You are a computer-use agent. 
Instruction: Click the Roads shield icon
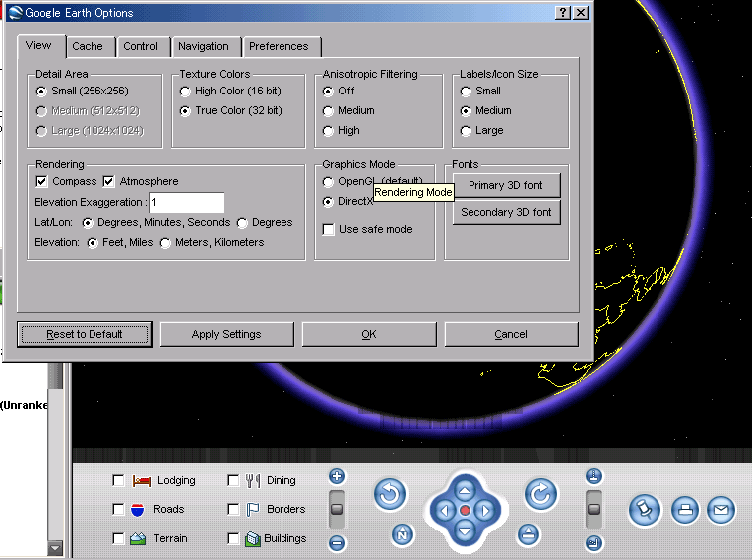pyautogui.click(x=137, y=509)
